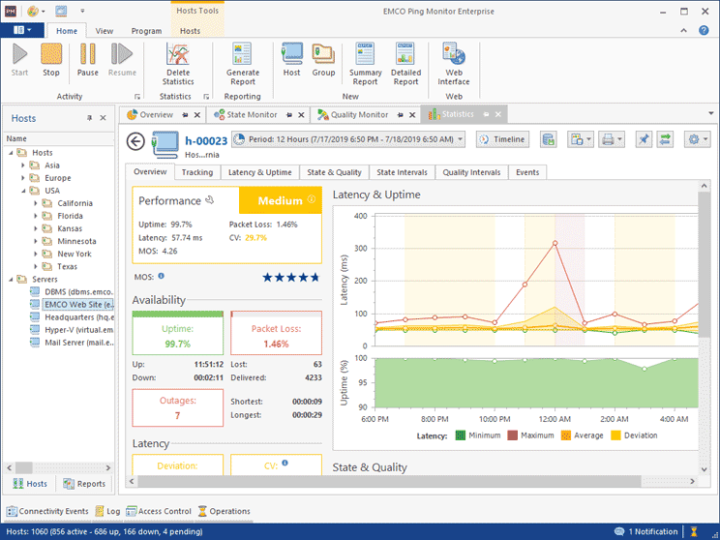Select DBMS server in tree
Viewport: 720px width, 540px height.
coord(79,292)
